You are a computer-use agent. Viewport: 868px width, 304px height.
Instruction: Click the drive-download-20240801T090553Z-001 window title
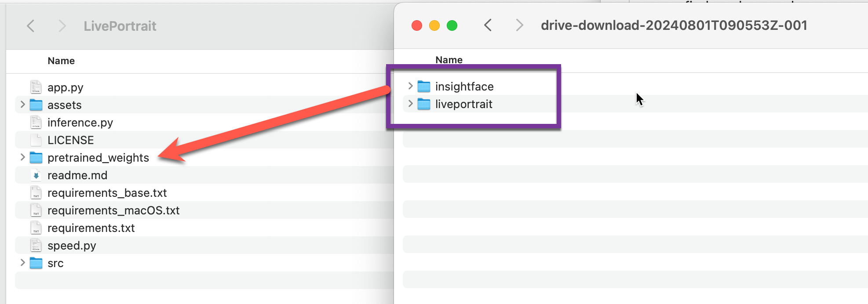click(674, 25)
